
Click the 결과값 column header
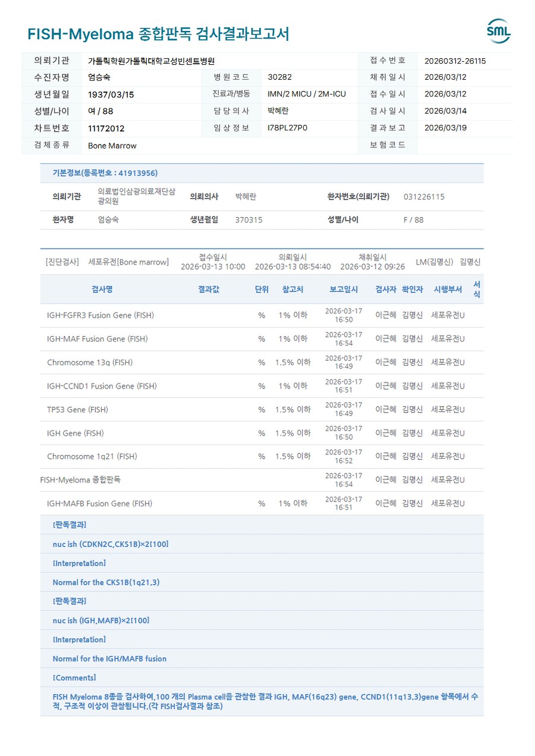209,290
